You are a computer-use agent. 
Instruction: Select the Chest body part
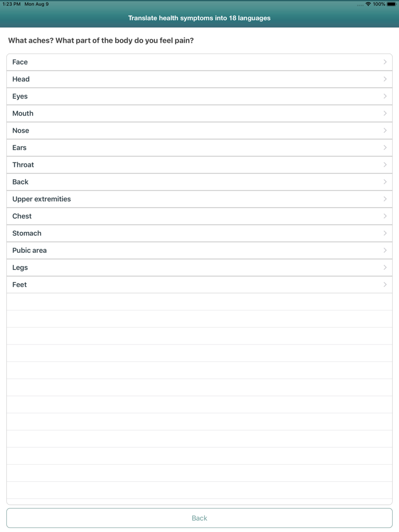(x=199, y=215)
